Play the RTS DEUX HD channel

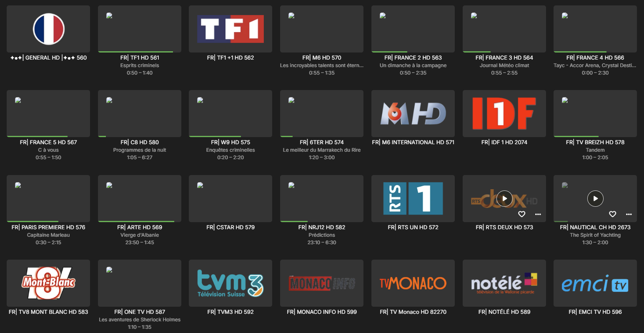tap(504, 198)
